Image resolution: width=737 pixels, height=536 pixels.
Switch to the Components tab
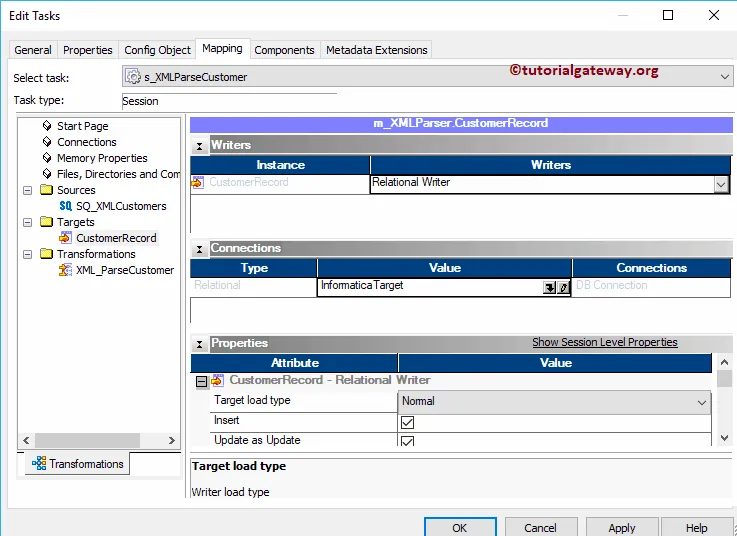click(284, 50)
